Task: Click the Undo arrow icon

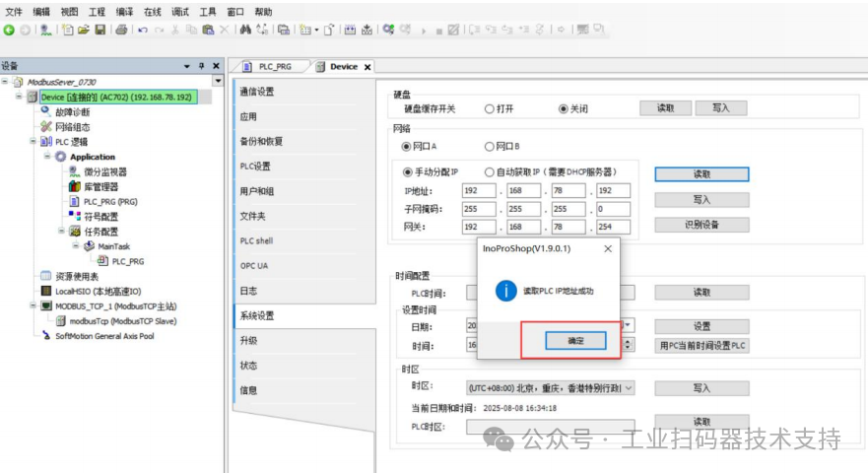Action: (x=143, y=30)
